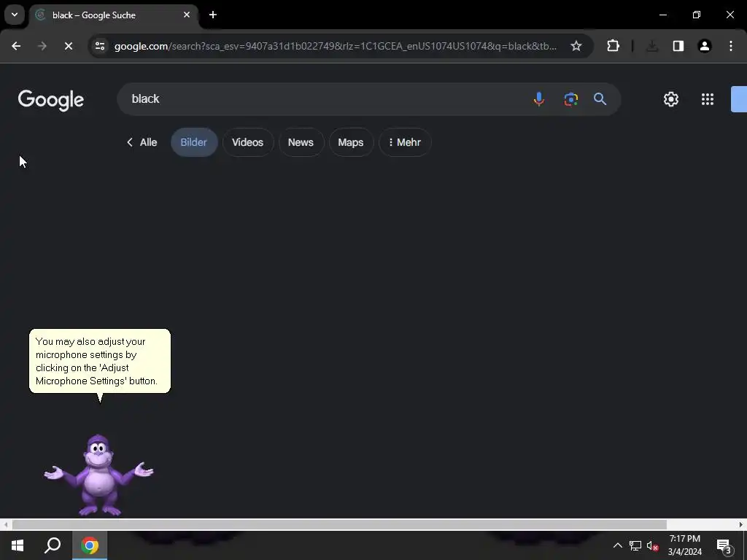Screen dimensions: 747x560
Task: Click the address bar URL
Action: click(335, 46)
